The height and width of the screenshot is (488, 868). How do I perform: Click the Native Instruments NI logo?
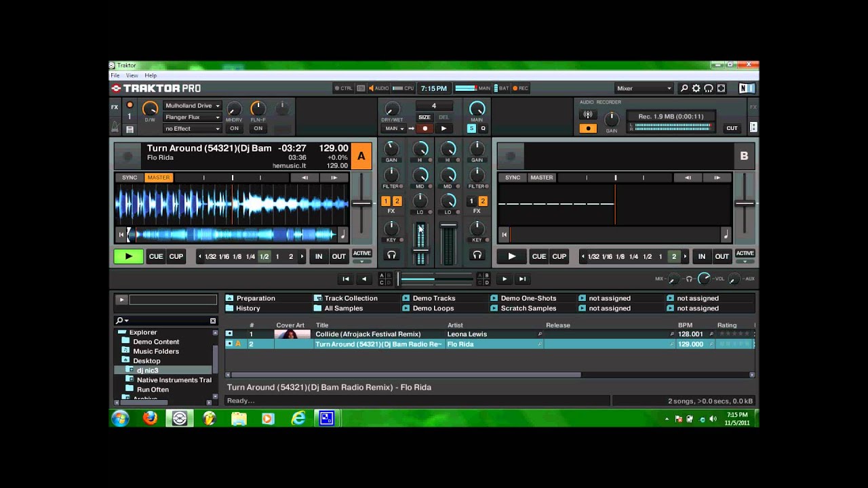(747, 88)
